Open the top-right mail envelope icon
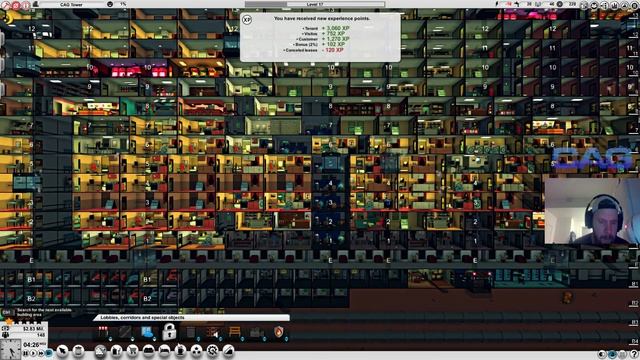 tap(594, 5)
